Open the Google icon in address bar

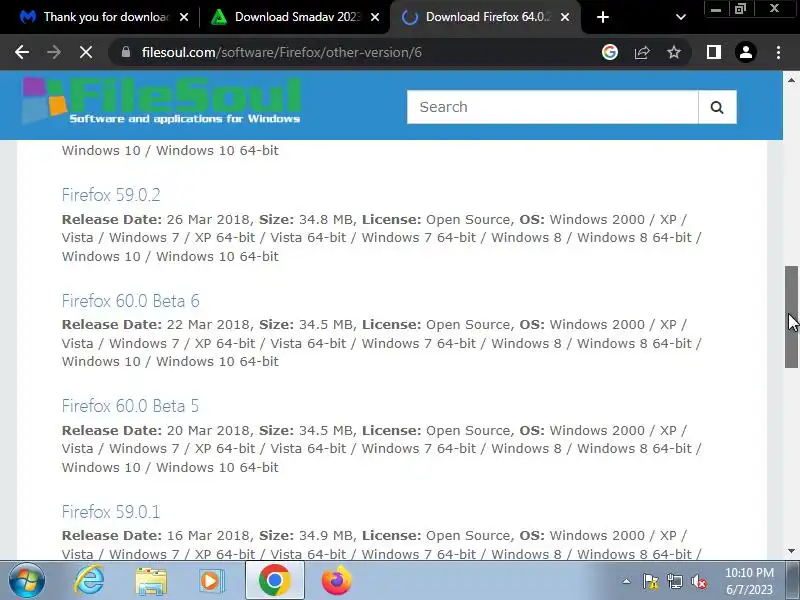point(610,52)
